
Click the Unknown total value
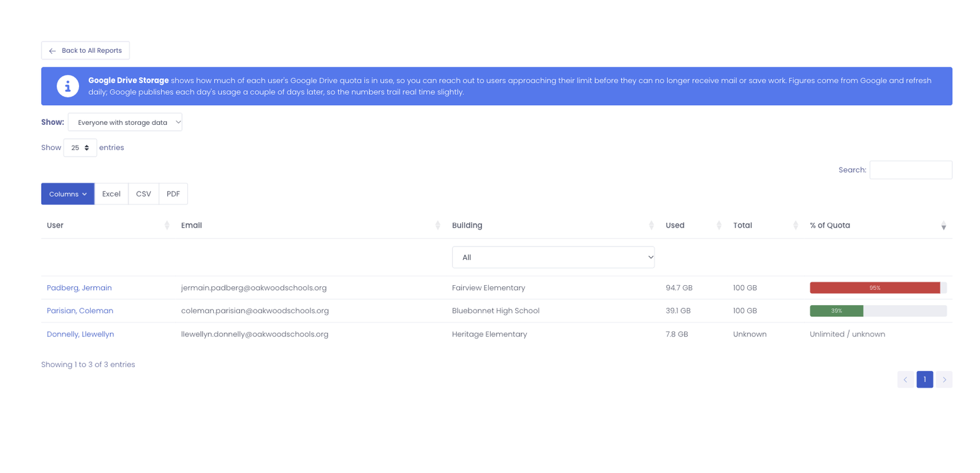pyautogui.click(x=750, y=334)
